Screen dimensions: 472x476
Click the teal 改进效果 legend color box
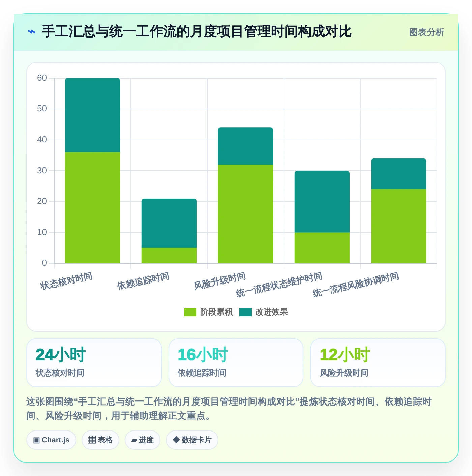(245, 312)
